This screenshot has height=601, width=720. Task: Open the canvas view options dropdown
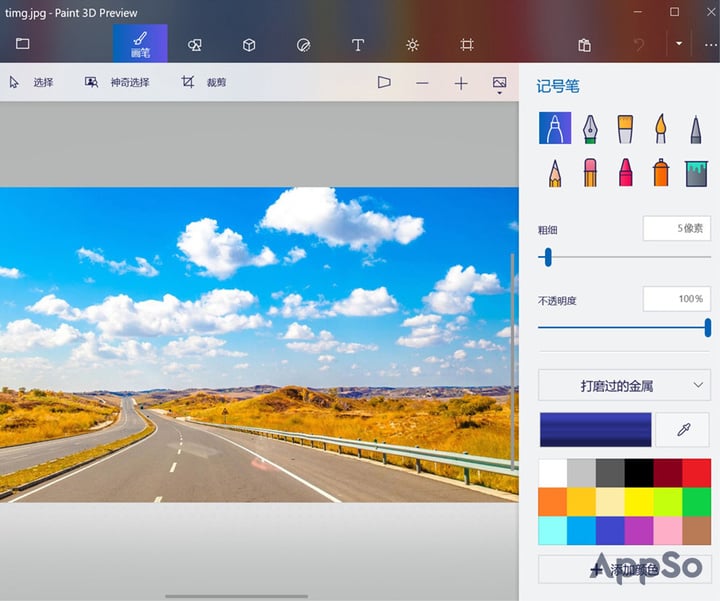pos(499,85)
